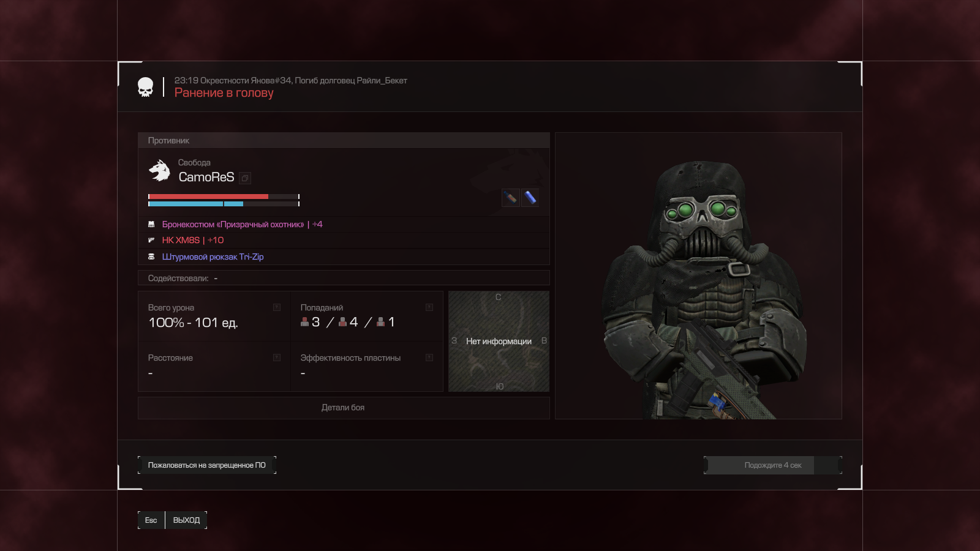Open Штурмовой рюкзак Tri-Zip item link
This screenshot has width=980, height=551.
(x=213, y=257)
